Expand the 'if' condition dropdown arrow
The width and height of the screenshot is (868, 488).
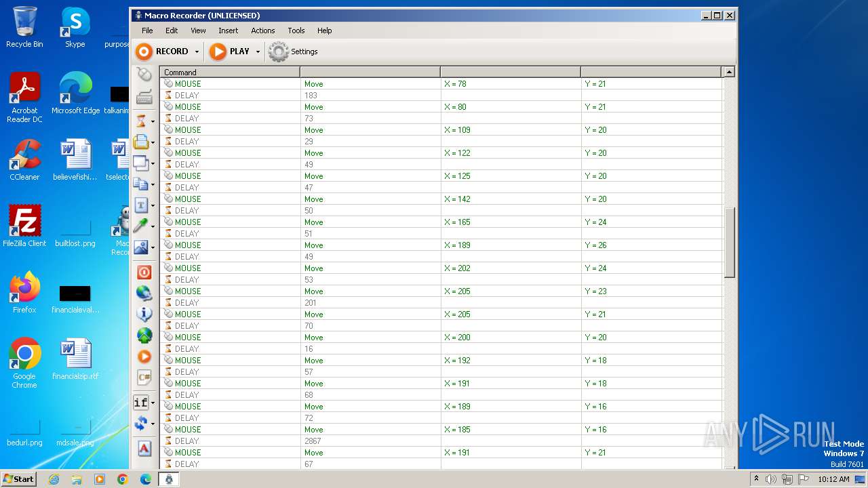pos(153,403)
